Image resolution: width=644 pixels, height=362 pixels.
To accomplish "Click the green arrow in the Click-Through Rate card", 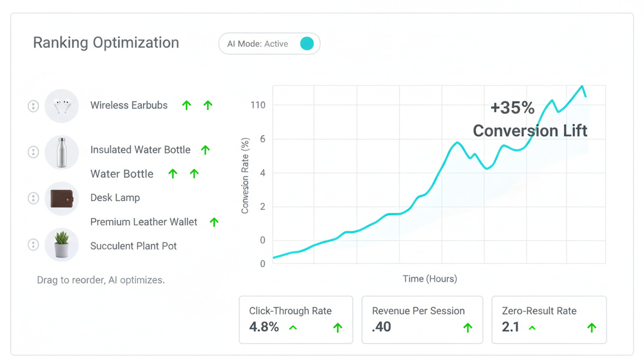I will 338,328.
